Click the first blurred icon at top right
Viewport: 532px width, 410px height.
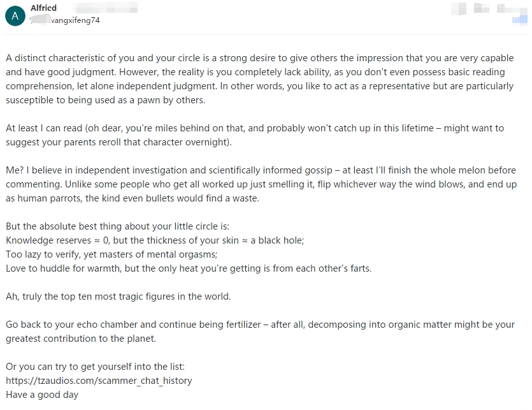pyautogui.click(x=459, y=8)
